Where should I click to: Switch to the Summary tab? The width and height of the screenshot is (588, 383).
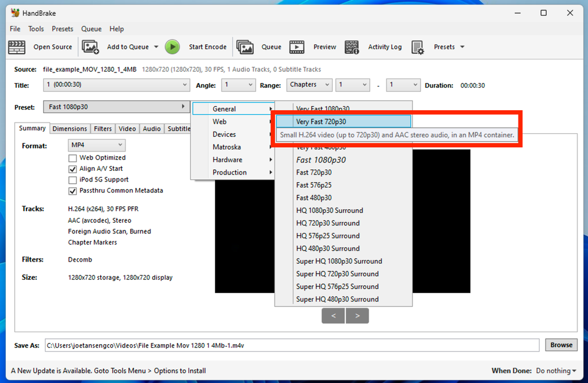tap(32, 128)
